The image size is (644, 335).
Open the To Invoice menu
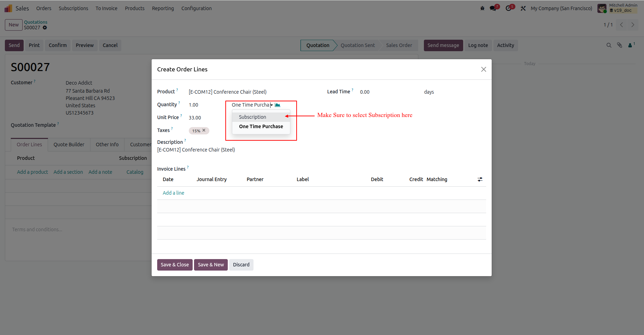[x=106, y=8]
